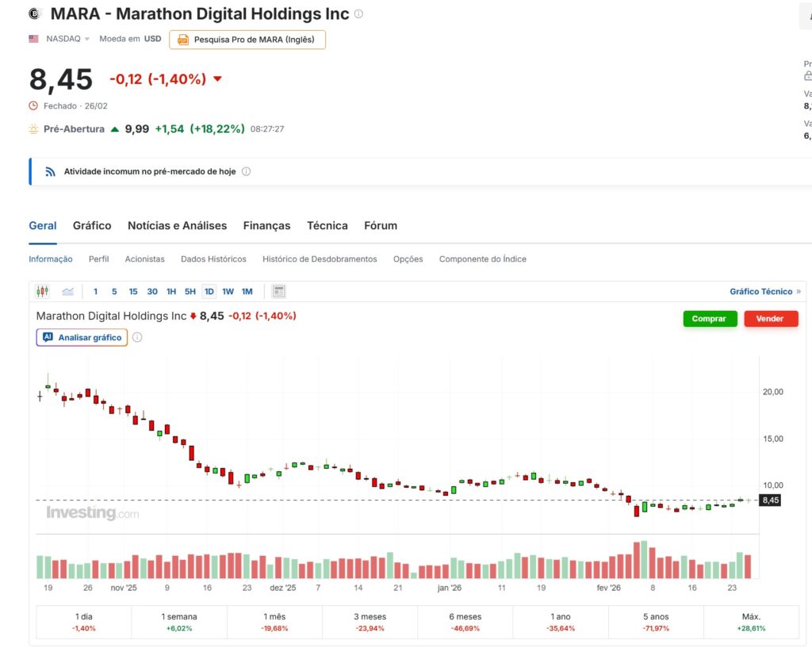Image resolution: width=812 pixels, height=652 pixels.
Task: Click the Vender button
Action: click(x=771, y=319)
